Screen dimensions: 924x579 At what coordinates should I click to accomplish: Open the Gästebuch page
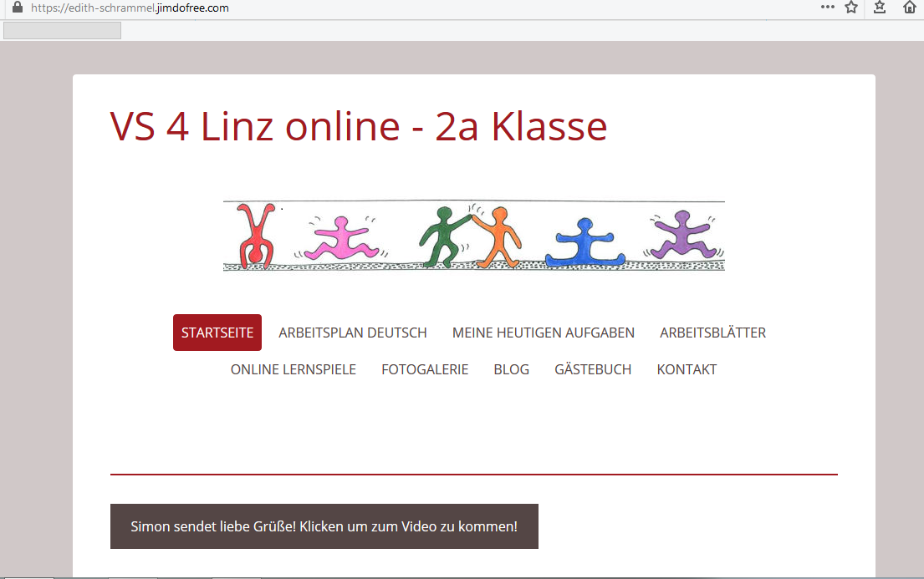tap(593, 369)
